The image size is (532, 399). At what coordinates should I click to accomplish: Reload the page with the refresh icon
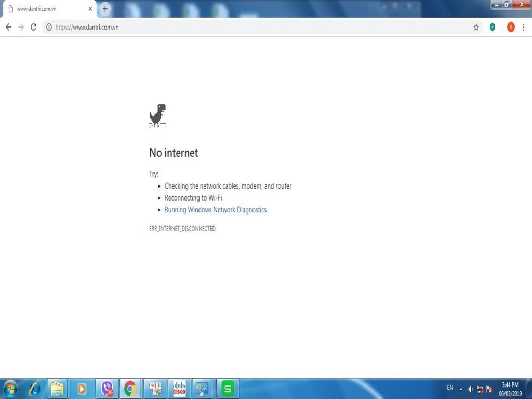point(34,27)
